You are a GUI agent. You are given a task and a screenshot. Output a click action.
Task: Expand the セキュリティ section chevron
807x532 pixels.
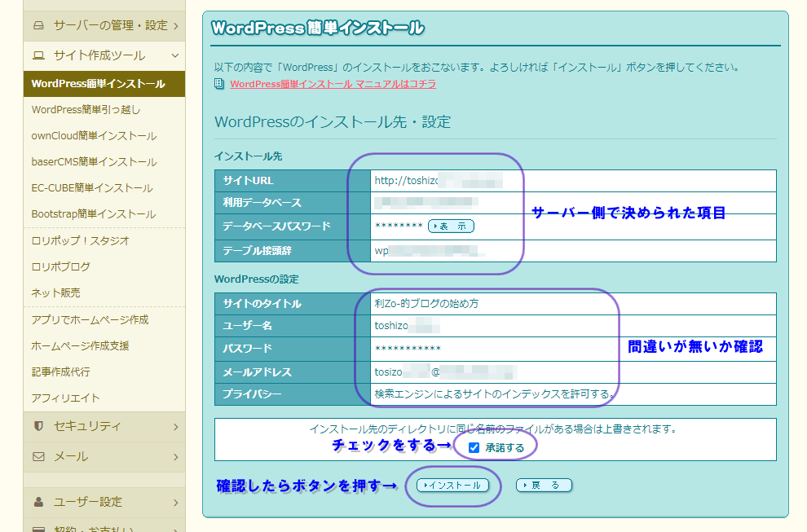pos(175,426)
